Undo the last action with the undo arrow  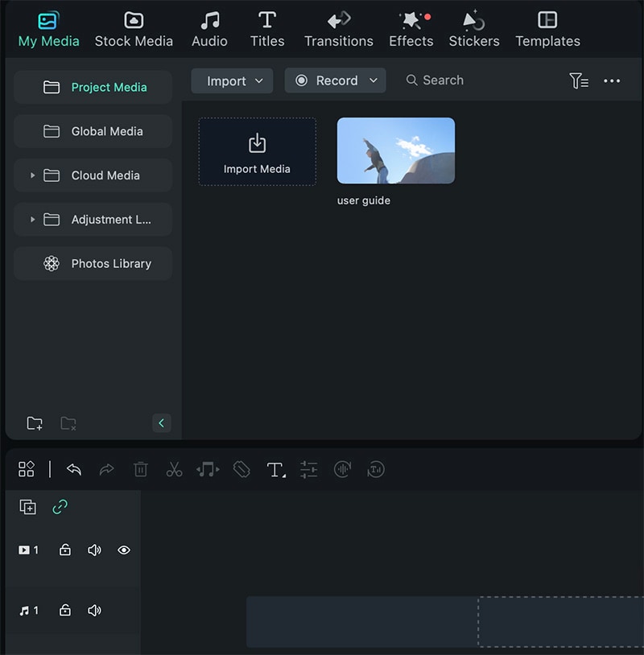pos(74,470)
